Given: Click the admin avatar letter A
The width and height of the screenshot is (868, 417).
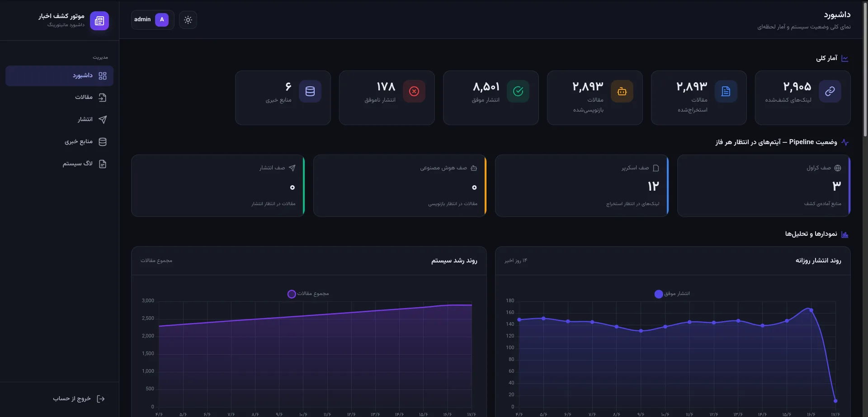Looking at the screenshot, I should pyautogui.click(x=162, y=19).
